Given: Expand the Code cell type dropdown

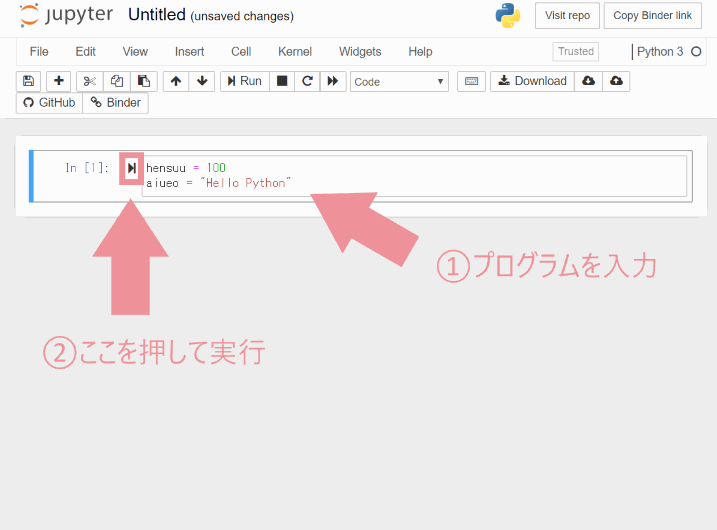Looking at the screenshot, I should 399,82.
